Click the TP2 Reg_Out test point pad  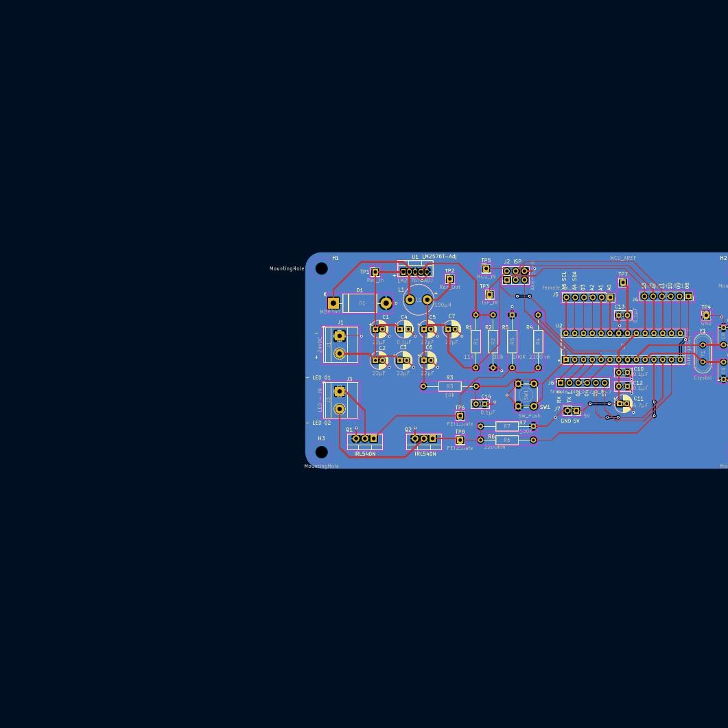(449, 279)
